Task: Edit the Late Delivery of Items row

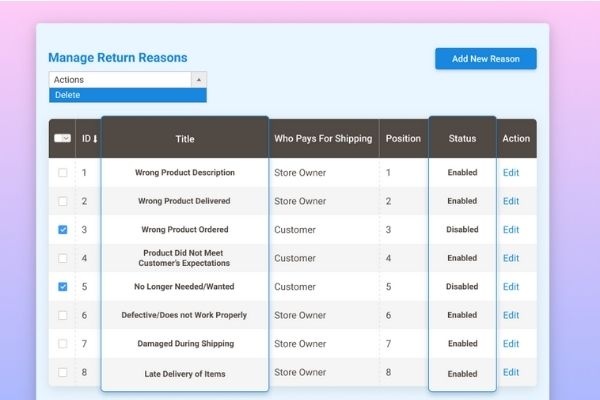Action: (510, 373)
